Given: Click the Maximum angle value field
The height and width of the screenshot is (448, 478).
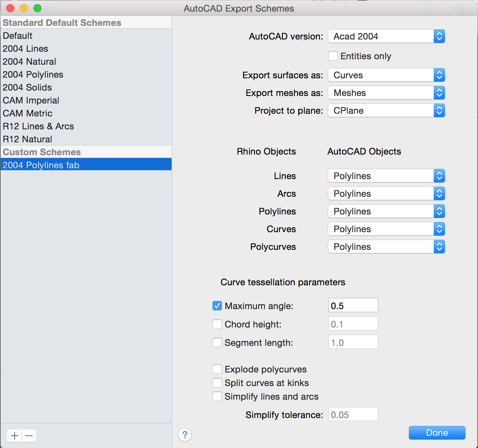Looking at the screenshot, I should [353, 305].
